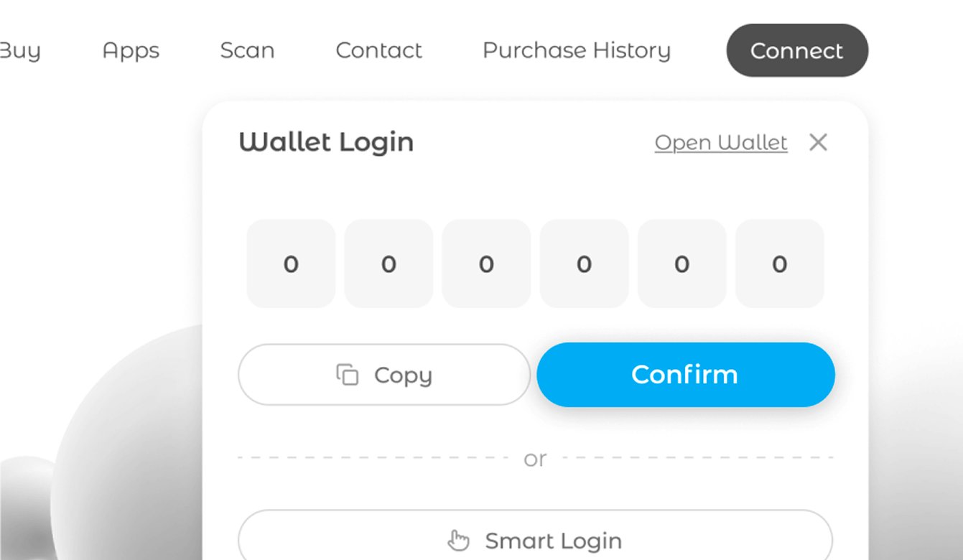
Task: Go to the Apps page
Action: pyautogui.click(x=131, y=50)
